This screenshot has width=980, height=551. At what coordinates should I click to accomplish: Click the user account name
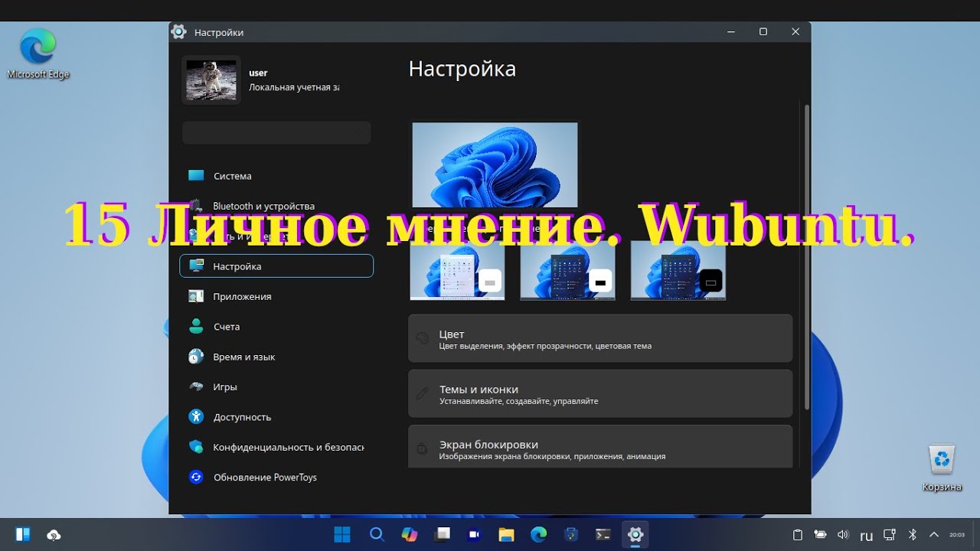pos(258,73)
